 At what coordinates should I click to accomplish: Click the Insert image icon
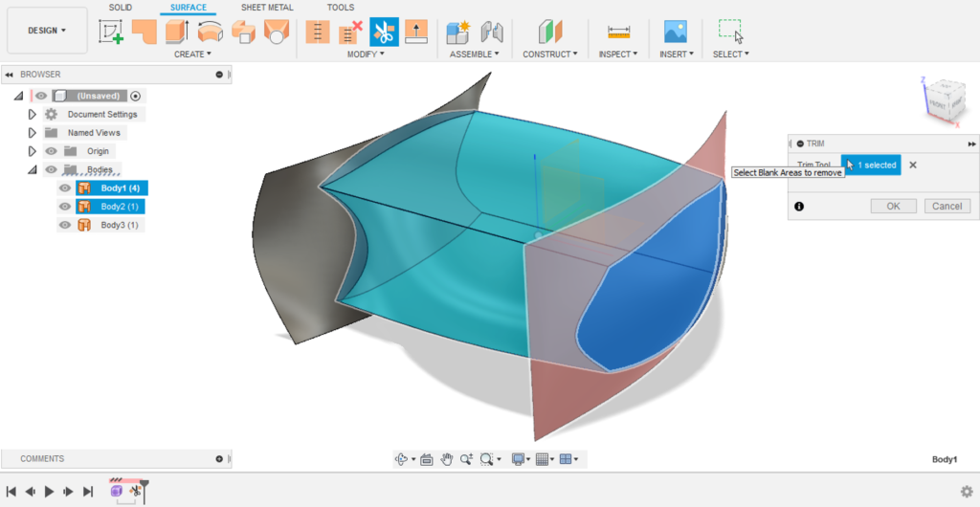coord(676,32)
